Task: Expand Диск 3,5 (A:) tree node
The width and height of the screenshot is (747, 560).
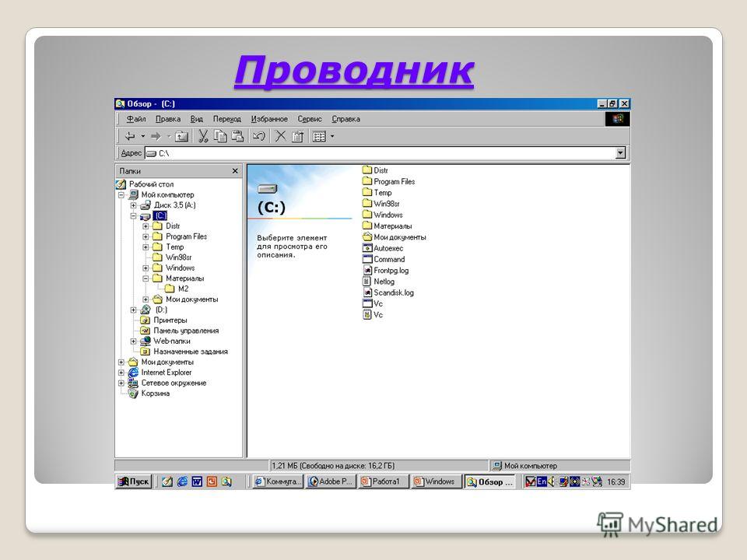Action: pyautogui.click(x=134, y=205)
